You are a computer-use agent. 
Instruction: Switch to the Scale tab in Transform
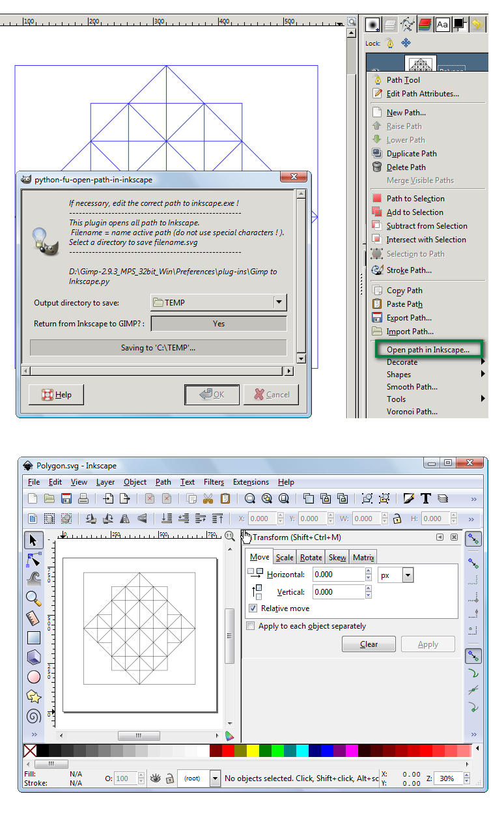pyautogui.click(x=285, y=558)
